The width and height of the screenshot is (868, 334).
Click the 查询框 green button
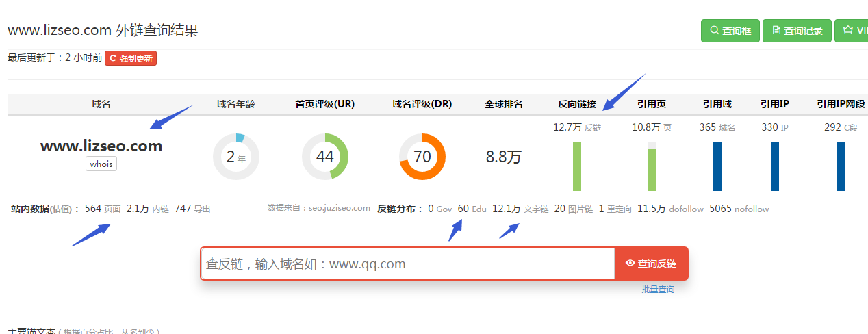pyautogui.click(x=730, y=31)
